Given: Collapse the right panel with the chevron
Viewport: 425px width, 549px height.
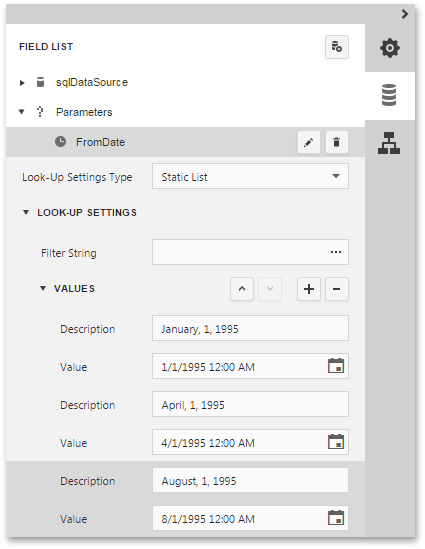Looking at the screenshot, I should click(405, 14).
